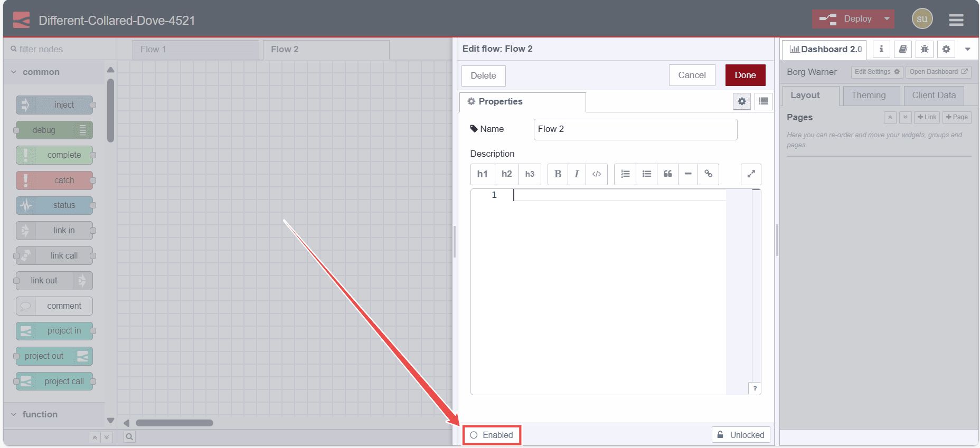Toggle the Unlocked flow lock
This screenshot has width=980, height=448.
(741, 435)
